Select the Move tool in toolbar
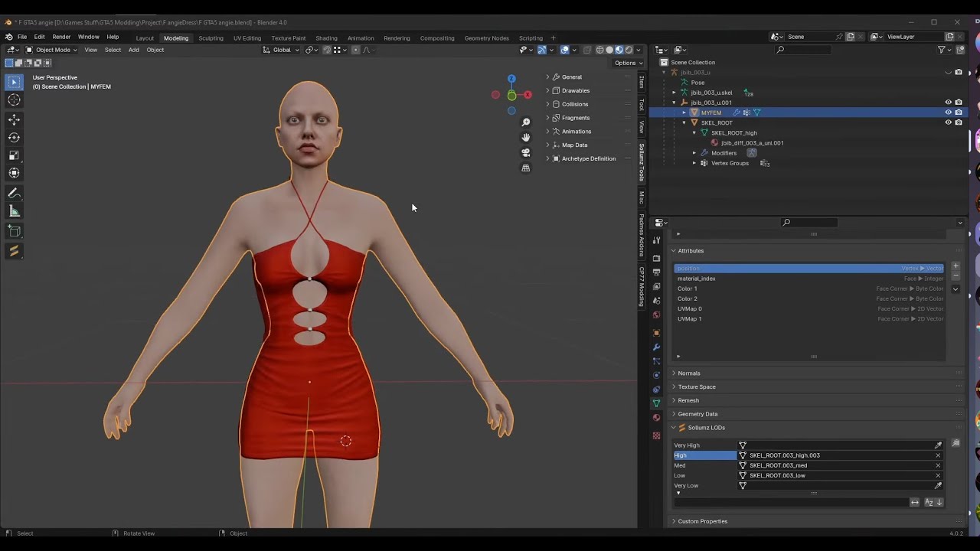The image size is (980, 551). click(x=14, y=119)
